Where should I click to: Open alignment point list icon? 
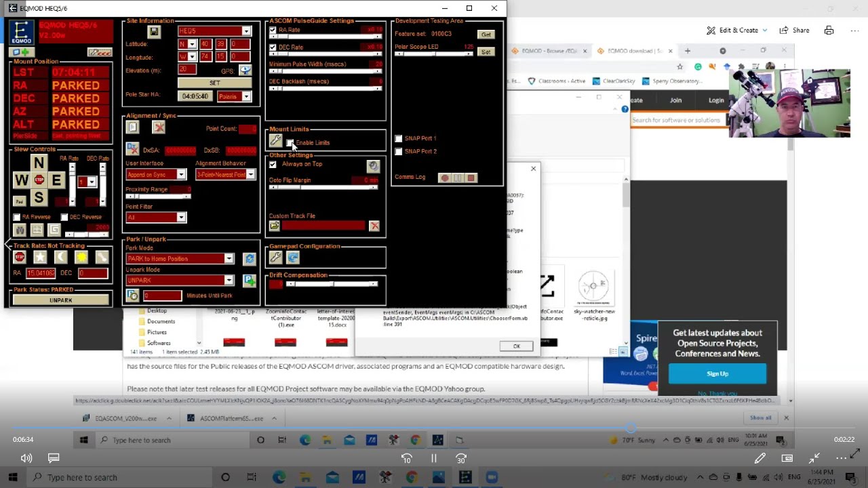pos(132,127)
